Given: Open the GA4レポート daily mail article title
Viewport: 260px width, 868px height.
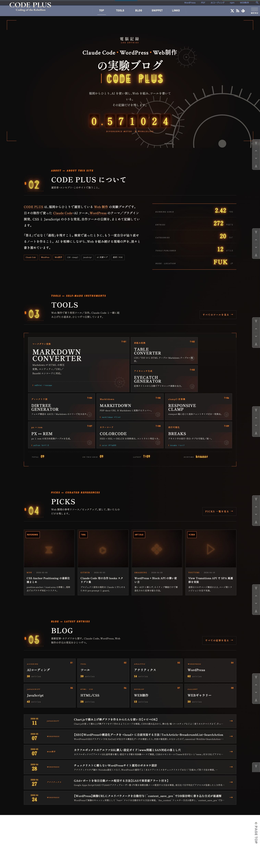Looking at the screenshot, I should coord(121,781).
